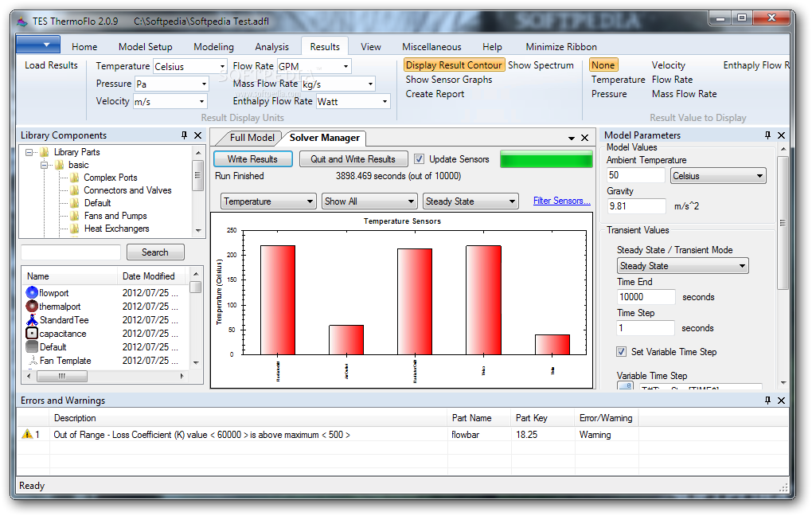812x516 pixels.
Task: Open the Steady State graph mode dropdown
Action: point(470,201)
